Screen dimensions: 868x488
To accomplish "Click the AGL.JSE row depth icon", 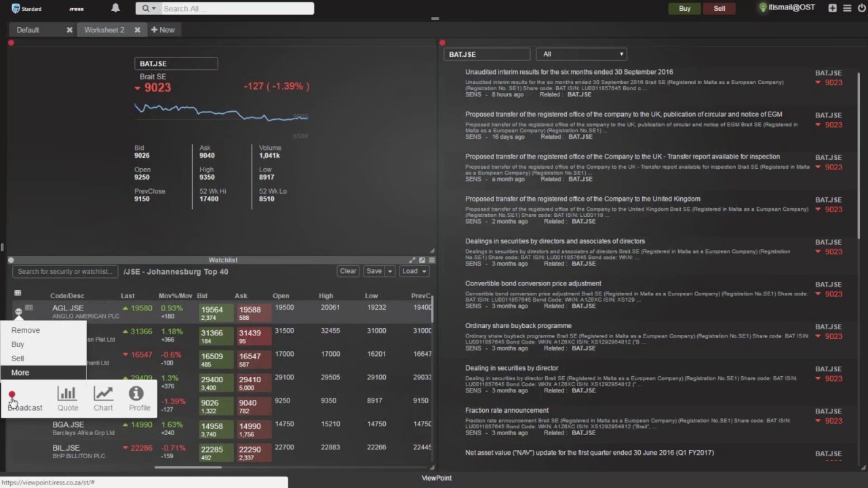I will [28, 308].
